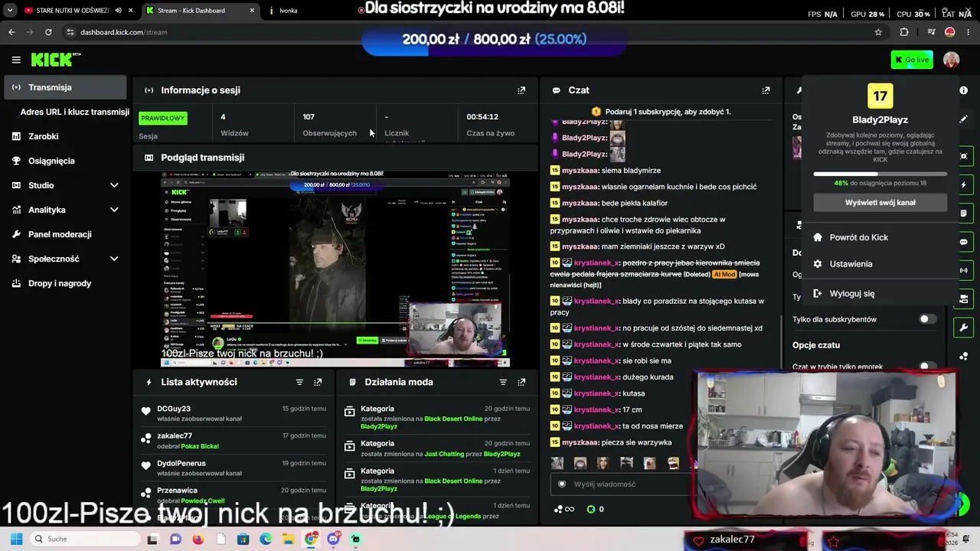Screen dimensions: 980x551
Task: Click the broadcast signal icon in the right toolbar
Action: point(963,270)
